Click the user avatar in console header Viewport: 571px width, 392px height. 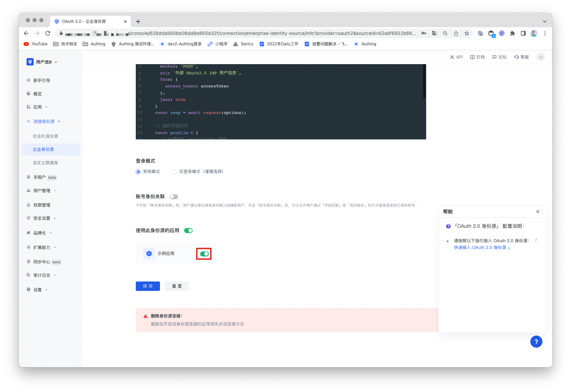point(541,57)
